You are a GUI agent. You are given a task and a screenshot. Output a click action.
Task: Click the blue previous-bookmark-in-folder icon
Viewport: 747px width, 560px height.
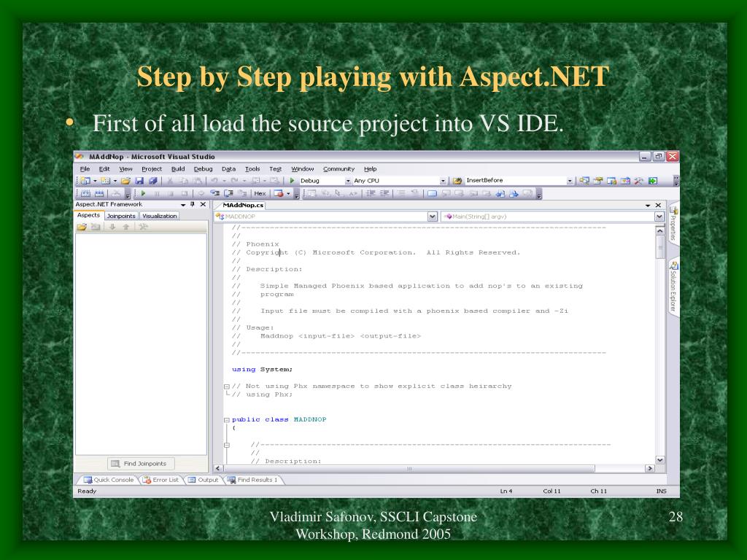click(x=500, y=193)
